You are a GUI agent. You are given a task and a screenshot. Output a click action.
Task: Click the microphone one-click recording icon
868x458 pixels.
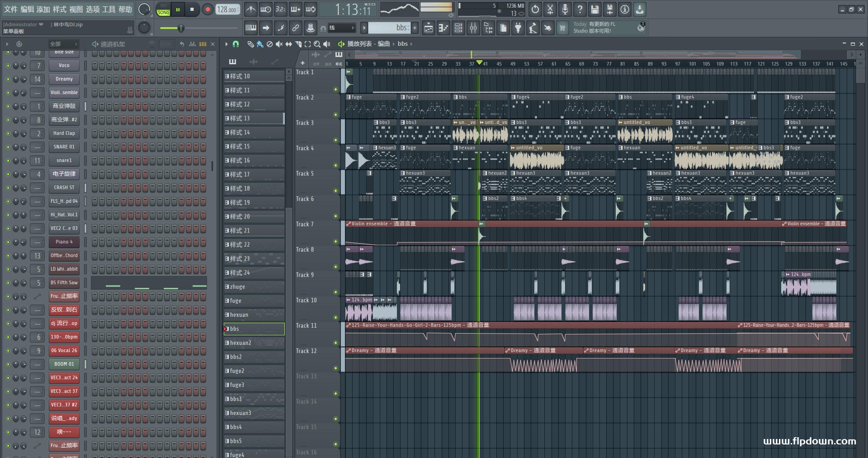tap(565, 9)
